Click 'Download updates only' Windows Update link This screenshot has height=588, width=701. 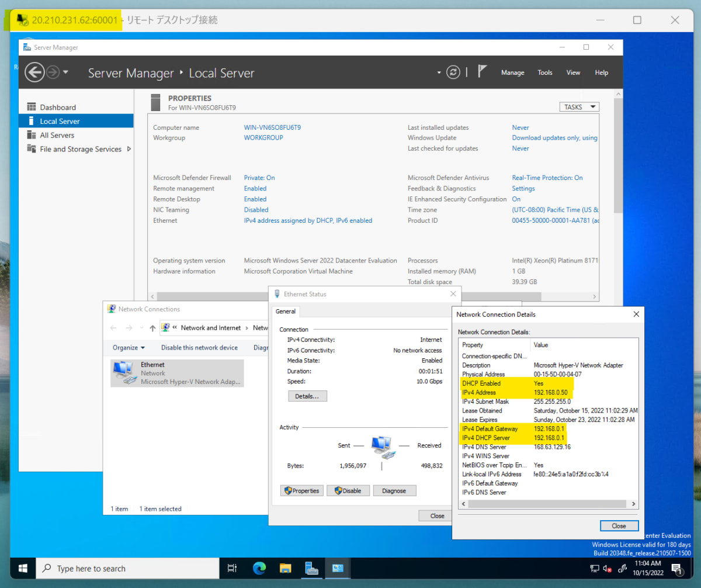(x=555, y=138)
